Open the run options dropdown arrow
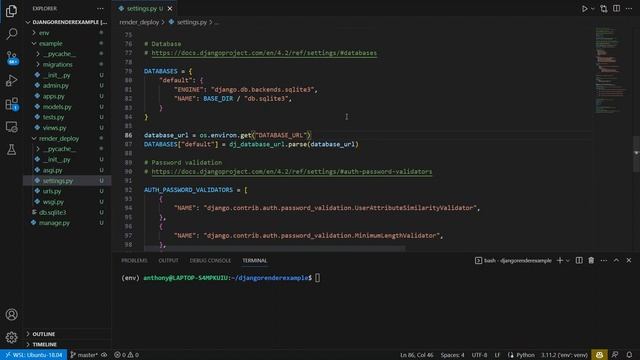The height and width of the screenshot is (360, 640). pos(593,9)
